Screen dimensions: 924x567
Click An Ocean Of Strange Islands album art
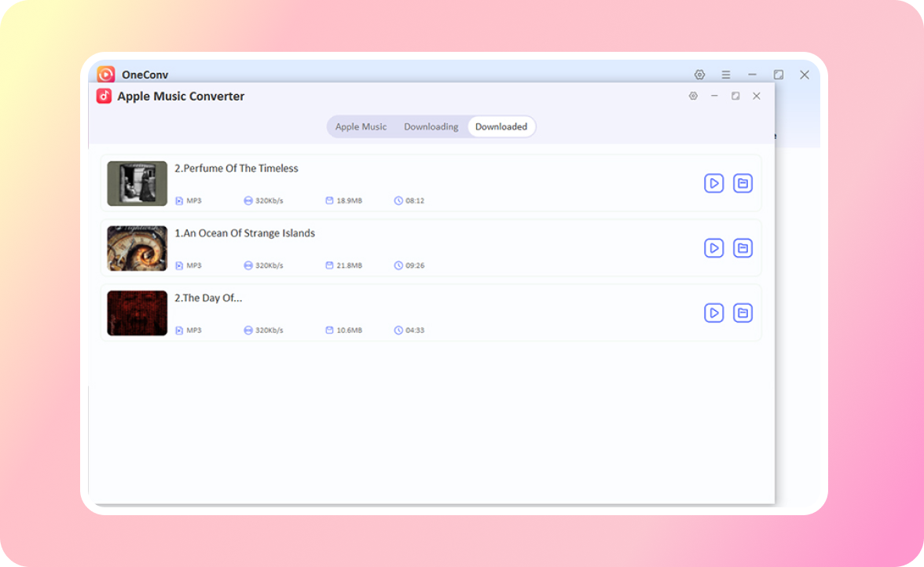click(x=137, y=248)
